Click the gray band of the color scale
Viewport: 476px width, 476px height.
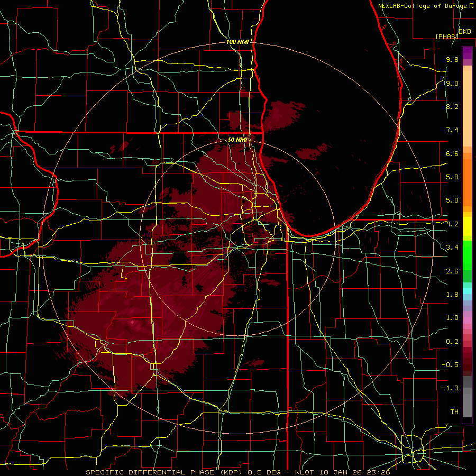pos(467,398)
